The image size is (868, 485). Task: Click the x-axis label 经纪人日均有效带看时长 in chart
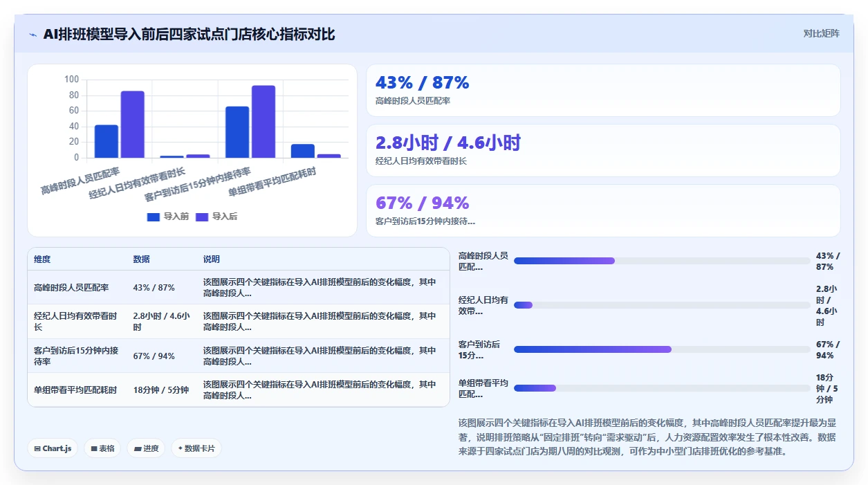point(137,183)
